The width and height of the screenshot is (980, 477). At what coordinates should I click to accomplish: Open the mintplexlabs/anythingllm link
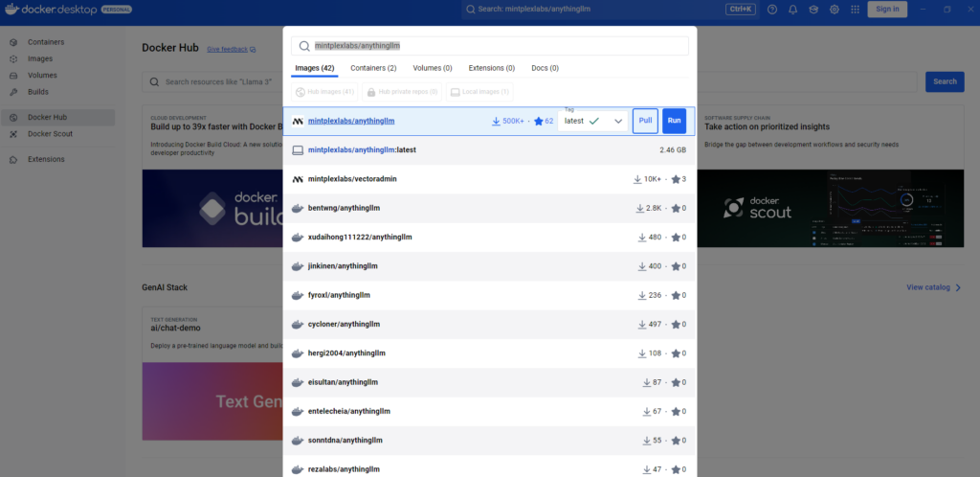tap(351, 122)
